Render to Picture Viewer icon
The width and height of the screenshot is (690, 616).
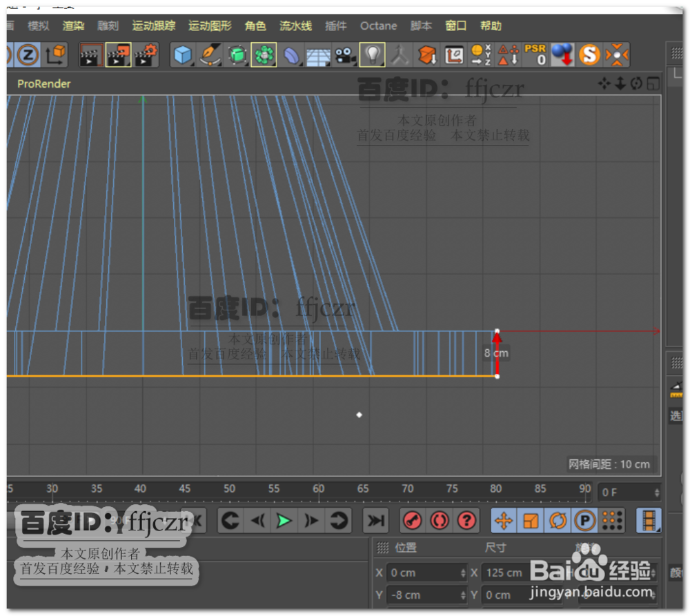119,55
